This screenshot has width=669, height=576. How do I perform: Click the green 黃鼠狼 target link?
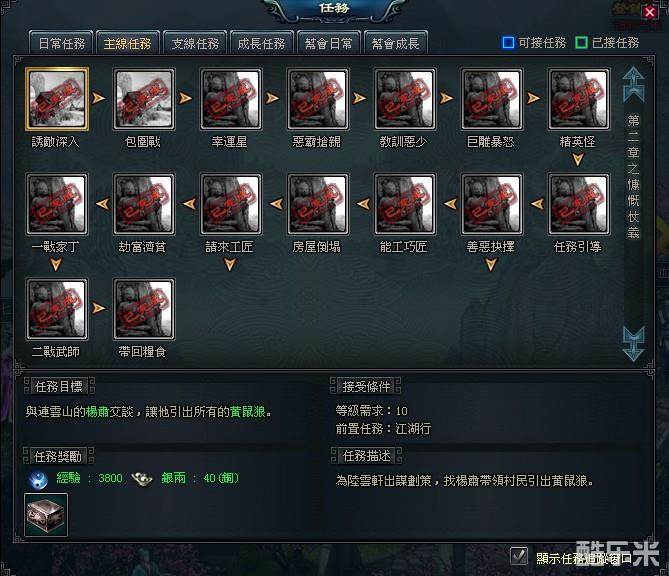(247, 412)
